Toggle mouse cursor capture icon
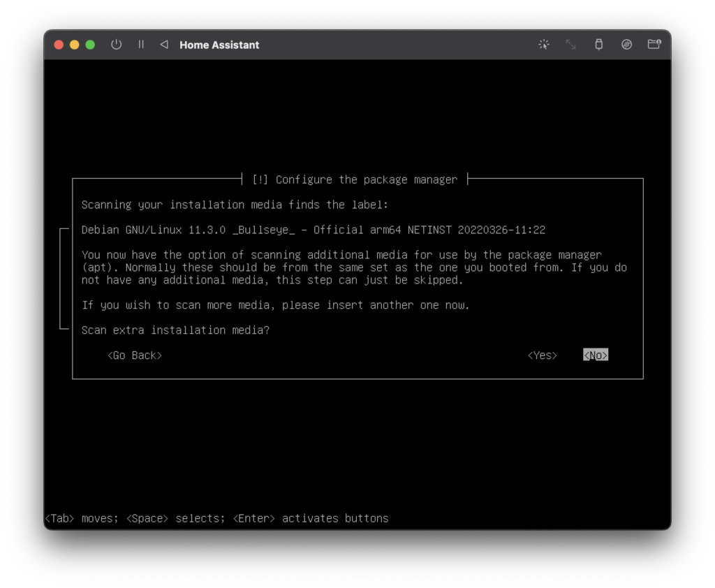Viewport: 715px width, 588px height. click(x=543, y=44)
